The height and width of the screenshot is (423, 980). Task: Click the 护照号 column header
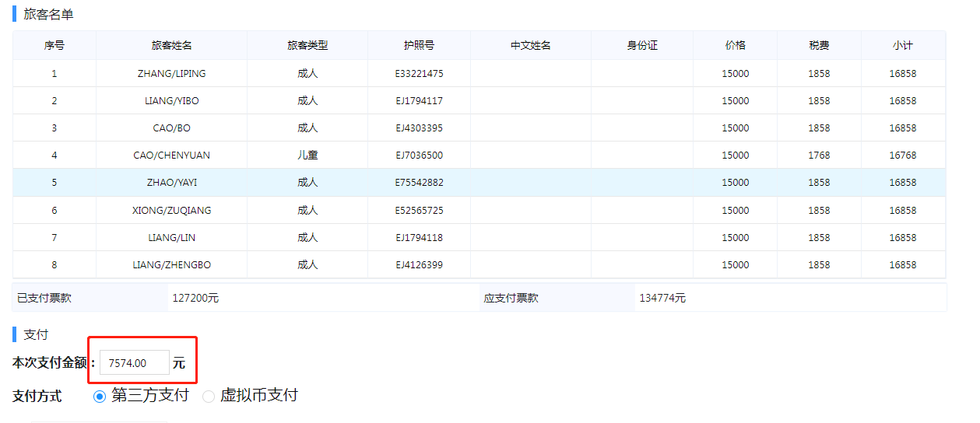coord(419,46)
